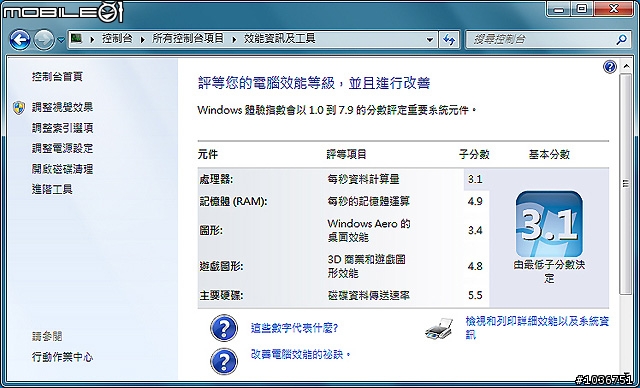Open 進階工具 link

(x=52, y=189)
